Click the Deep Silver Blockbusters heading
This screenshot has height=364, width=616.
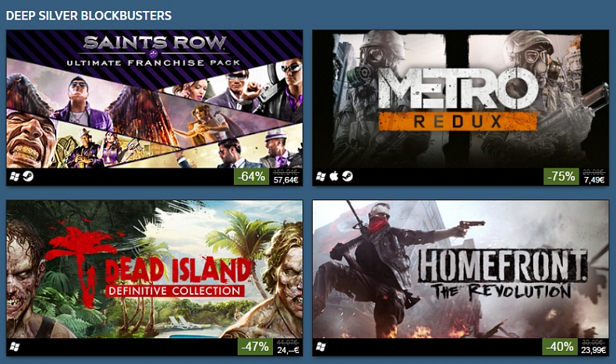pos(89,16)
